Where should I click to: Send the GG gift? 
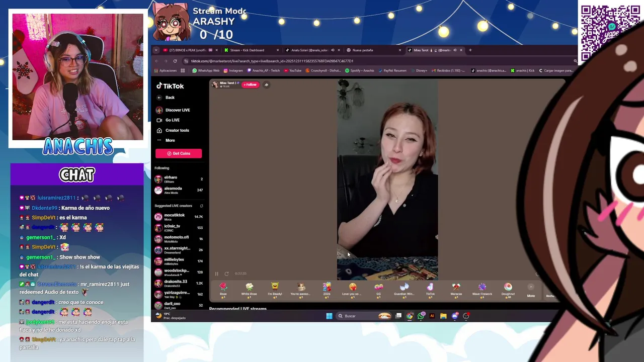click(378, 290)
